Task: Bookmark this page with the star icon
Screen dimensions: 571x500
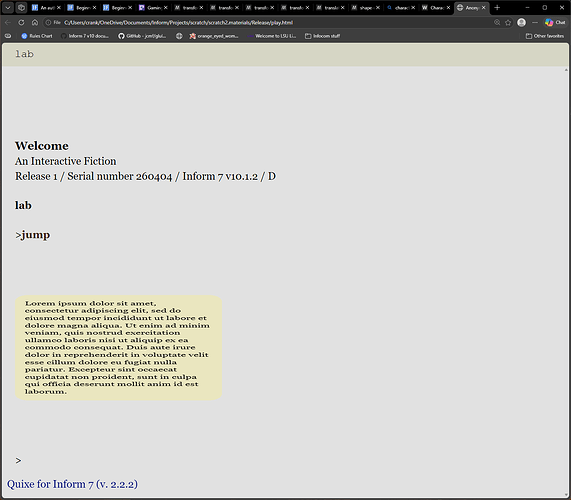Action: (508, 23)
